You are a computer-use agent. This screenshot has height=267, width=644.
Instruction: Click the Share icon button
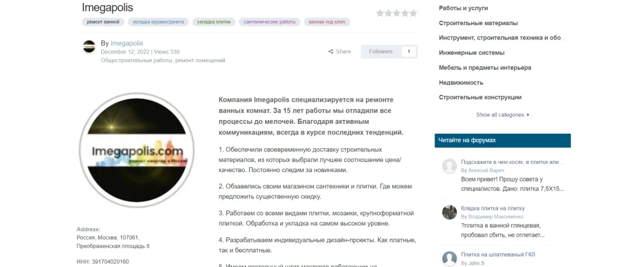[x=339, y=52]
